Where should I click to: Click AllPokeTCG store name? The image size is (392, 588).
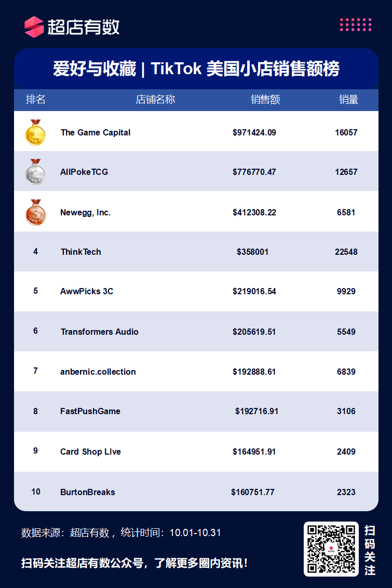point(84,172)
